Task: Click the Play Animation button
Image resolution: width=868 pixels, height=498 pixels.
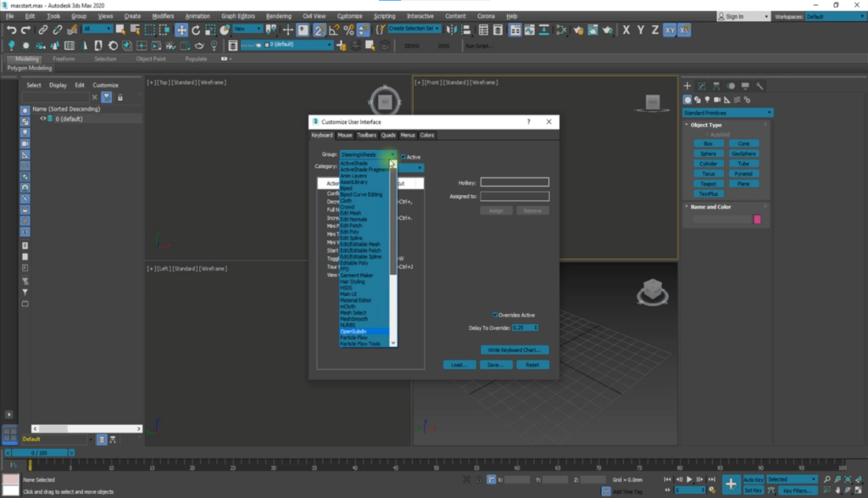Action: (689, 479)
